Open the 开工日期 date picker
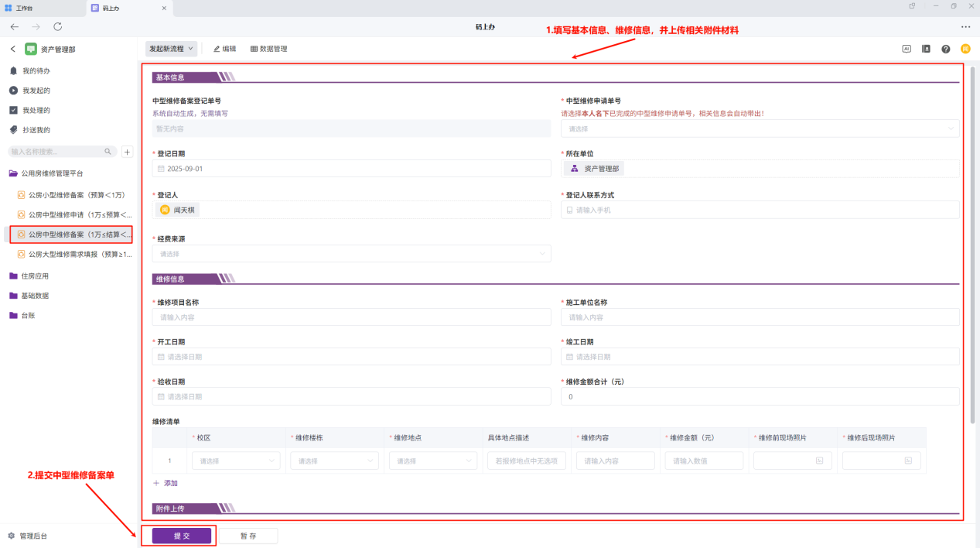The height and width of the screenshot is (548, 980). coord(351,357)
